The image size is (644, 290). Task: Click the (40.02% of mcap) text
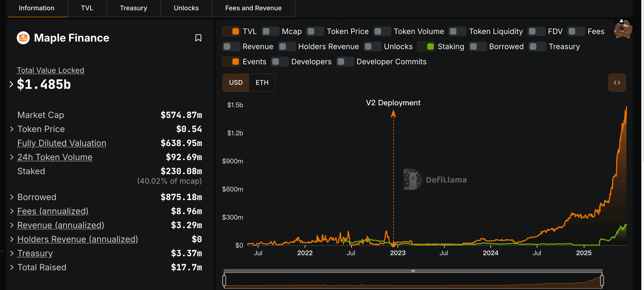[170, 181]
